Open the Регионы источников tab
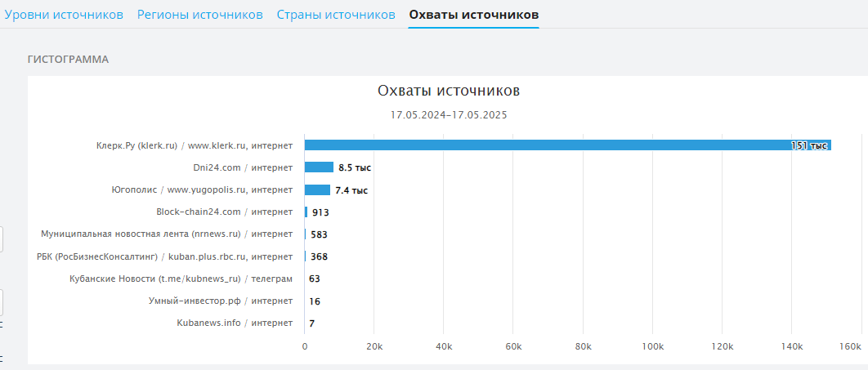This screenshot has height=370, width=868. click(x=200, y=15)
